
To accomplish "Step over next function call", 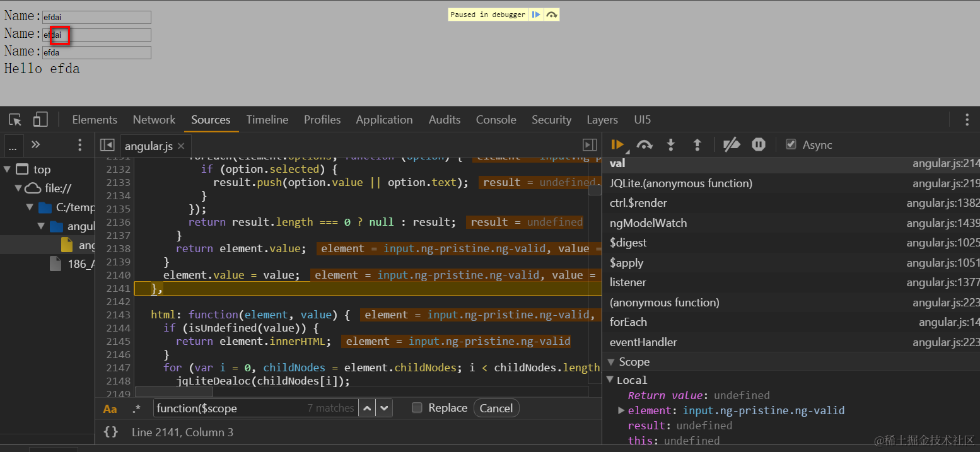I will click(x=645, y=145).
